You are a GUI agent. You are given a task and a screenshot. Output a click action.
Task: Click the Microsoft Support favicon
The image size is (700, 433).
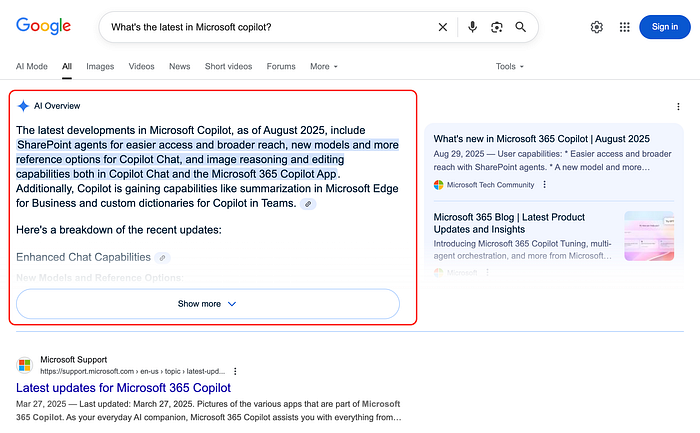pyautogui.click(x=25, y=365)
